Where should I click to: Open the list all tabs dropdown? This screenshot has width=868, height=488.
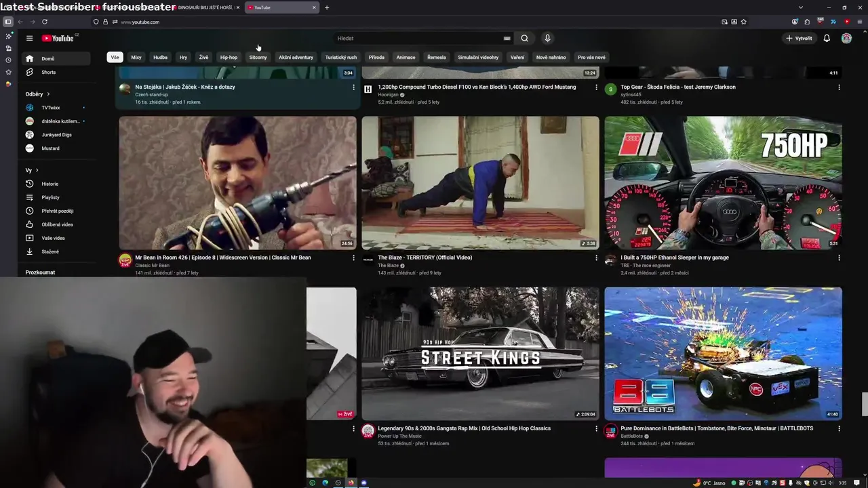(800, 7)
